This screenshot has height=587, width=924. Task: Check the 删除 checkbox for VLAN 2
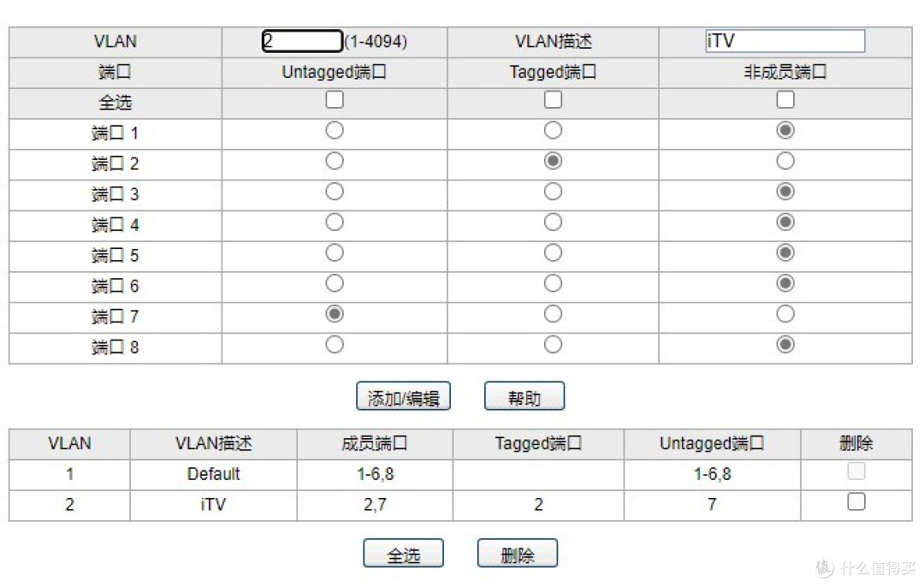(856, 501)
